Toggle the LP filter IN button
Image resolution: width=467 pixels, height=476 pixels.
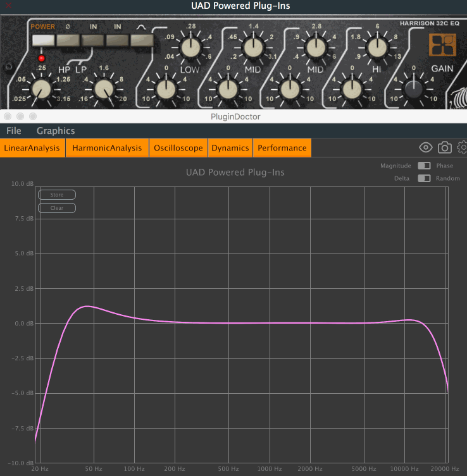(x=117, y=40)
